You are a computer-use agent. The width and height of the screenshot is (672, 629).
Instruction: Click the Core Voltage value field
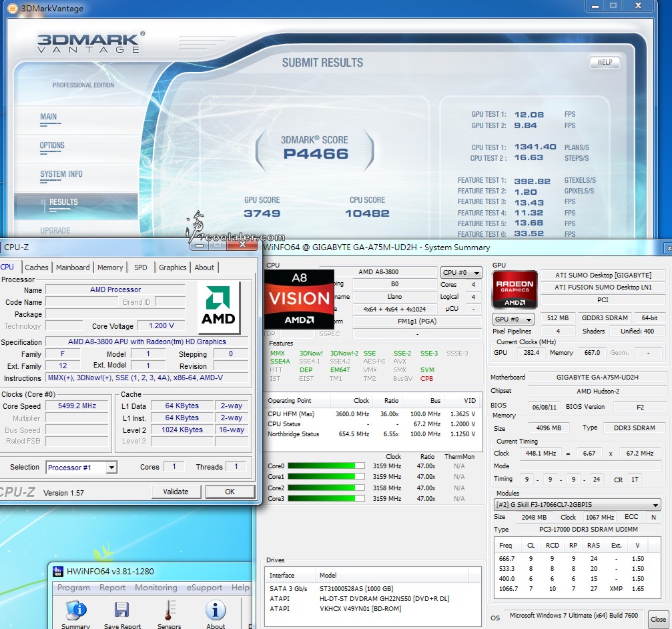pyautogui.click(x=161, y=326)
